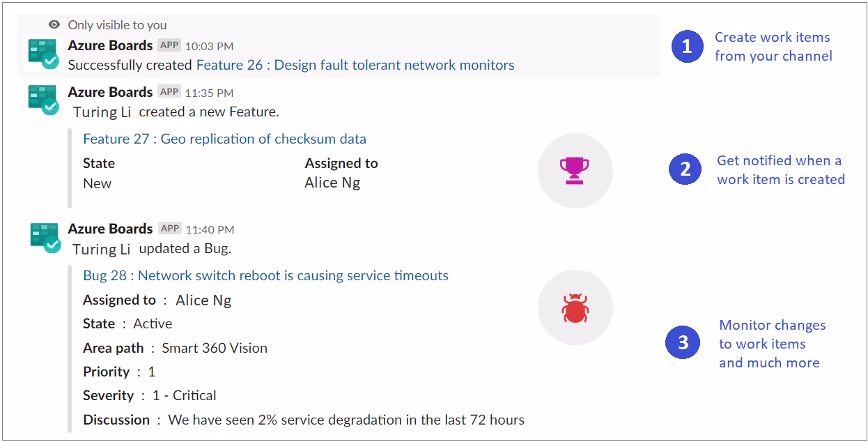Image resolution: width=868 pixels, height=442 pixels.
Task: Click the APP badge beside the first Azure Boards name
Action: point(169,45)
